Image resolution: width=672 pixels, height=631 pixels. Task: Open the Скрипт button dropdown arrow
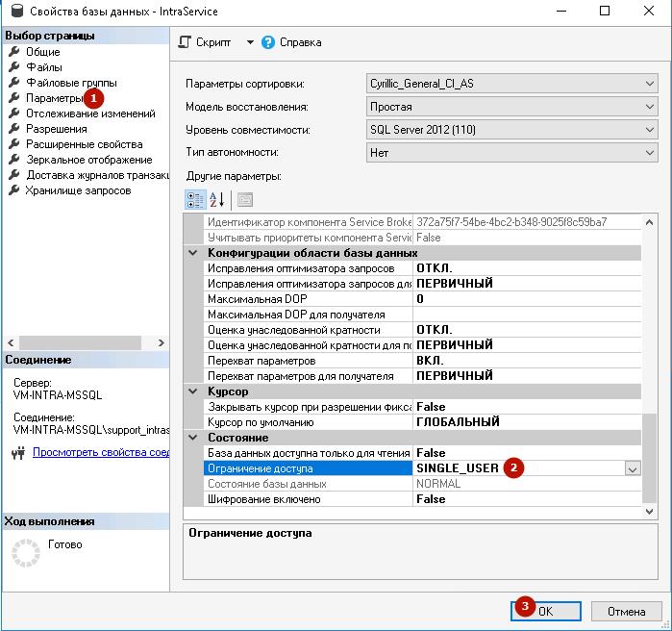(250, 42)
